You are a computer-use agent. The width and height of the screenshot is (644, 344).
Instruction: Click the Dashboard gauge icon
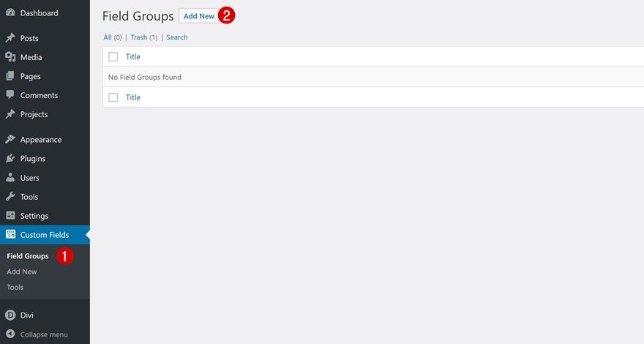tap(10, 12)
